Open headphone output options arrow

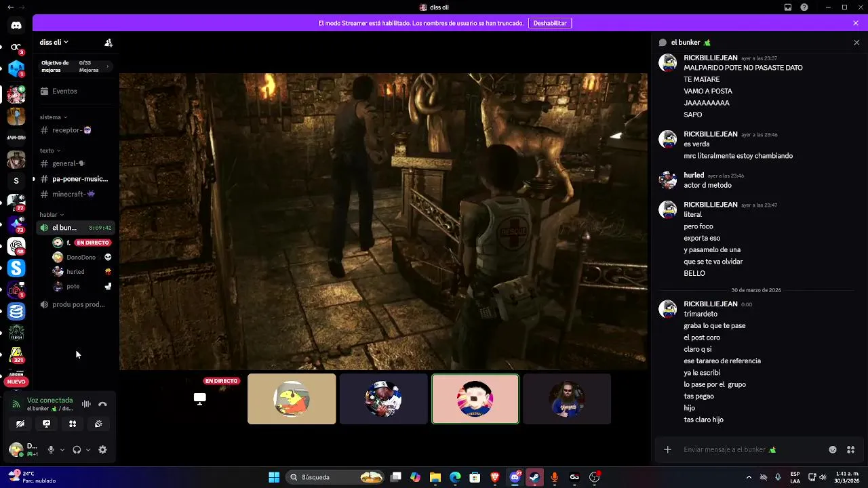coord(87,449)
